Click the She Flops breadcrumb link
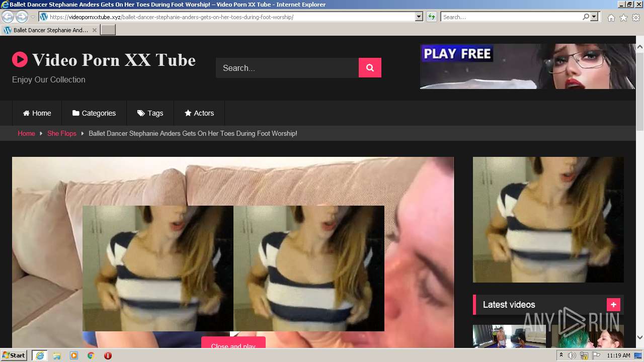Screen dimensions: 644x362 [x=62, y=133]
